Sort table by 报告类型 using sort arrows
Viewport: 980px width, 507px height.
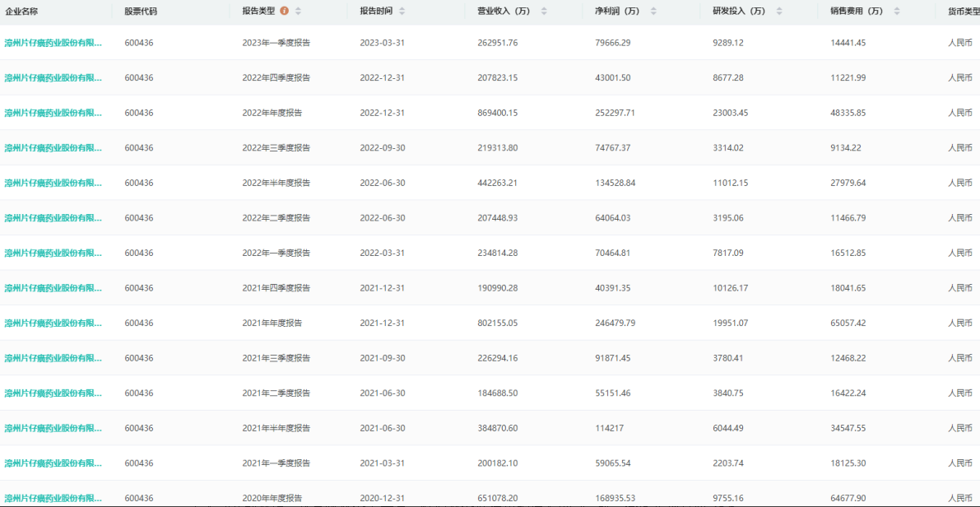click(x=298, y=12)
